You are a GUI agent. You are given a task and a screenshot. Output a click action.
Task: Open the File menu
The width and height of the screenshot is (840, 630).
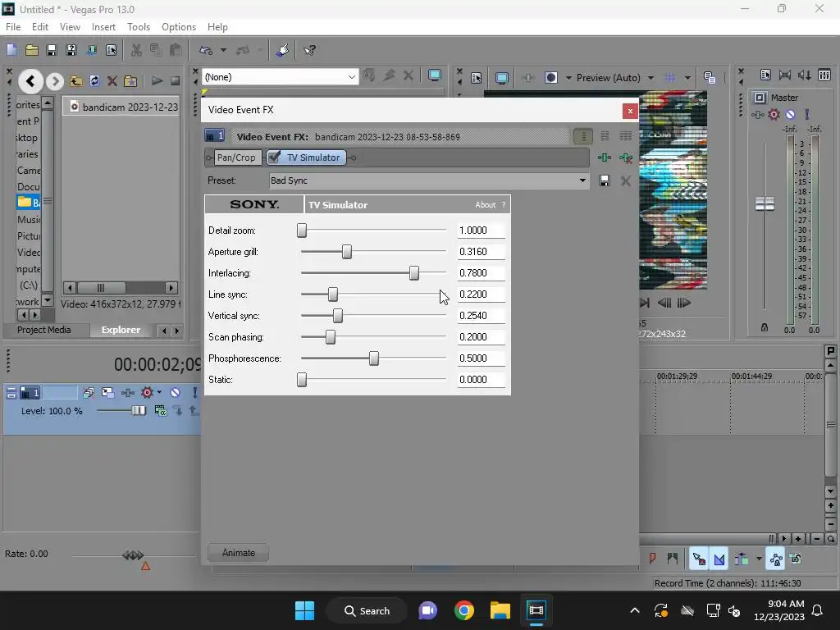(13, 27)
